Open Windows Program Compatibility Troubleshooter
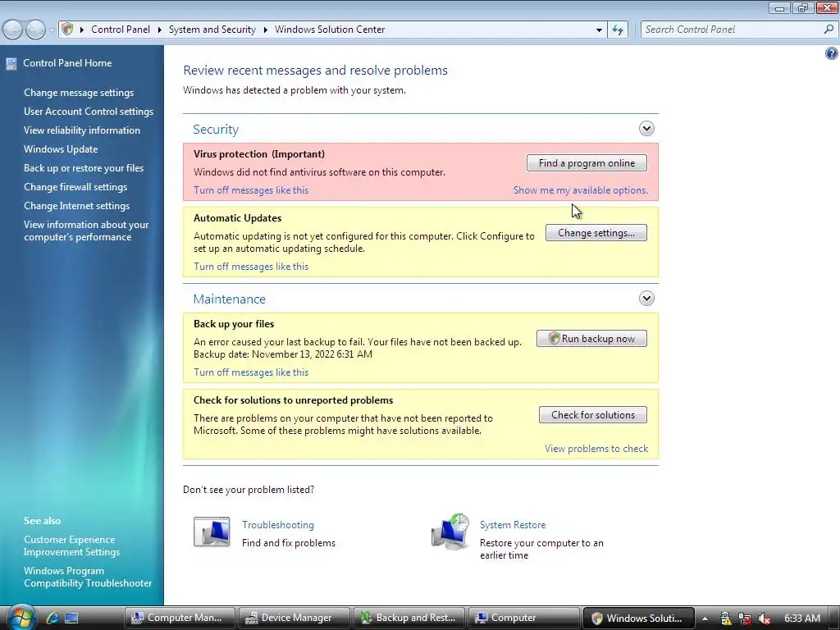This screenshot has height=630, width=840. click(88, 577)
